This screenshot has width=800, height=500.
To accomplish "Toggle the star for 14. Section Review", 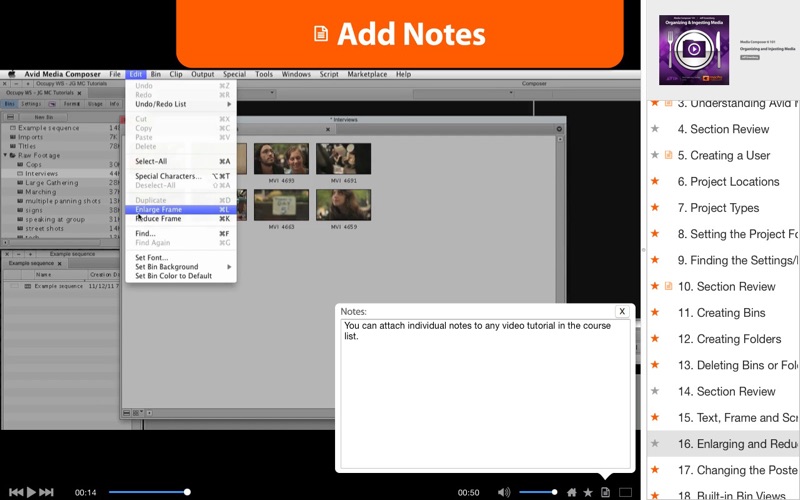I will 655,391.
